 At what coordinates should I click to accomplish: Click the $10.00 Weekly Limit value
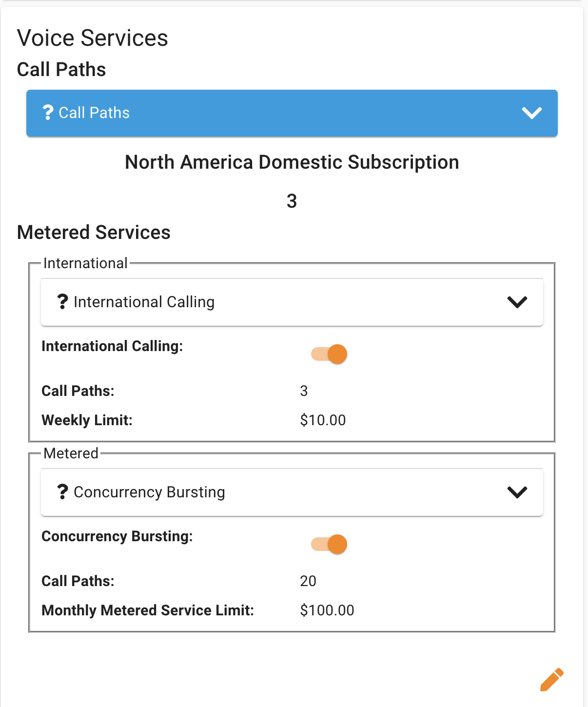pyautogui.click(x=323, y=420)
